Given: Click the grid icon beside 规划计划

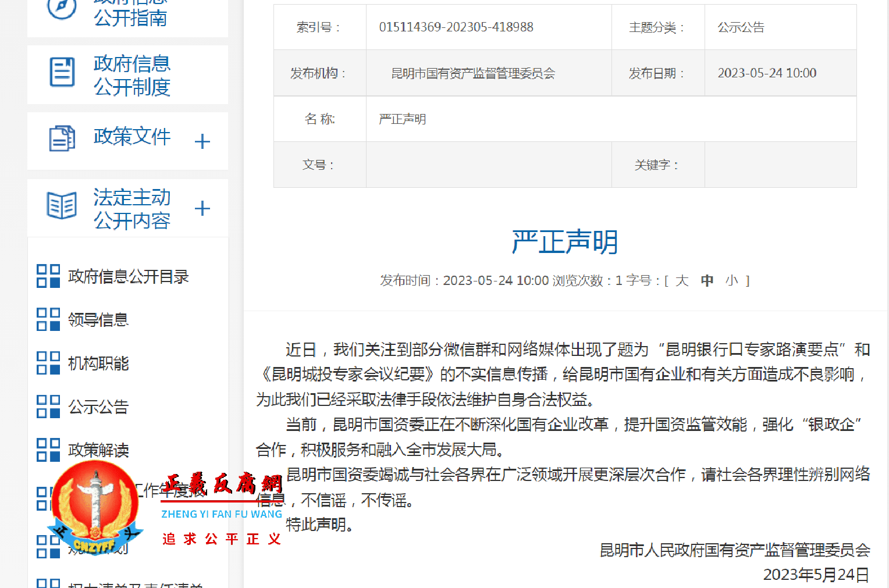Looking at the screenshot, I should pyautogui.click(x=48, y=546).
